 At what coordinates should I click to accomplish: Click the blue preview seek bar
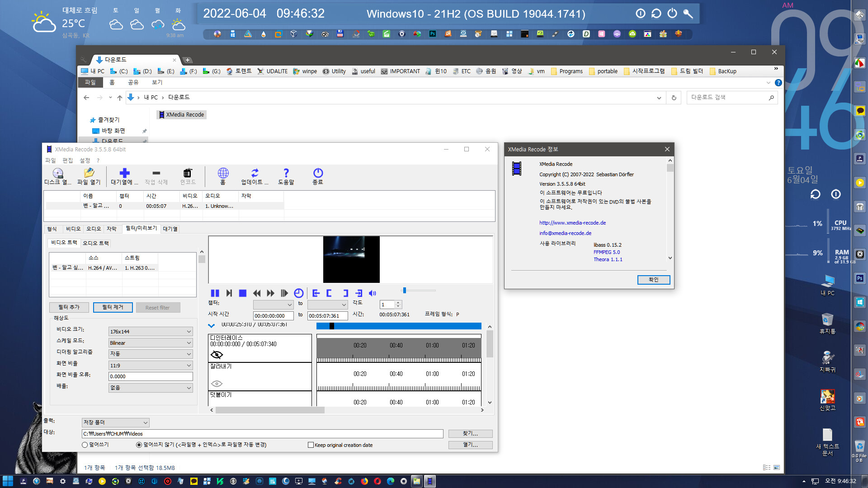point(399,326)
